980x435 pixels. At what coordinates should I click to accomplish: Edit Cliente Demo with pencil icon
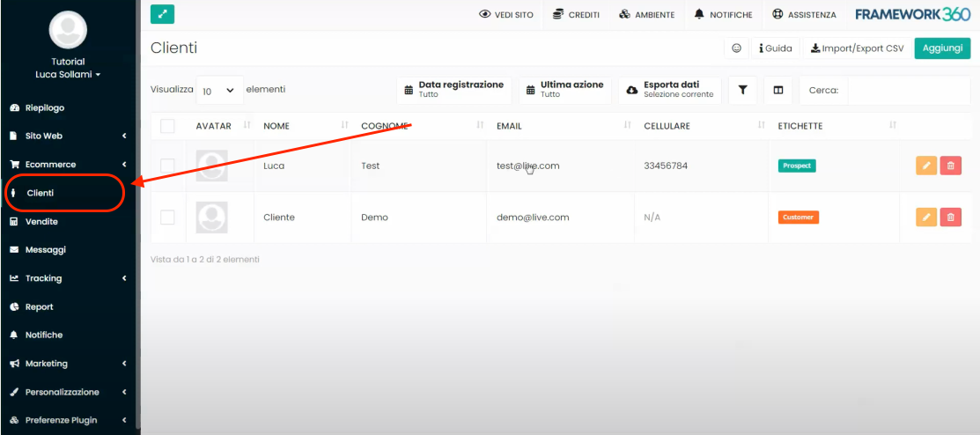[x=926, y=217]
